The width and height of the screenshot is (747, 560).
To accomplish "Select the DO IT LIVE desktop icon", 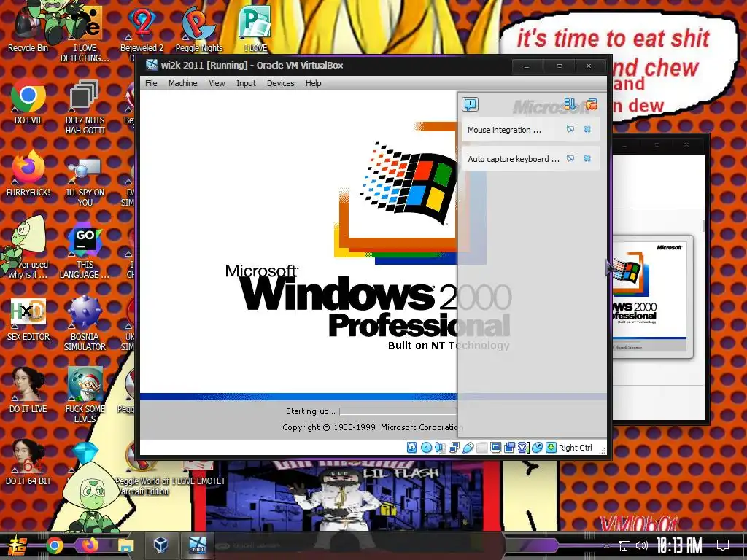I will 28,389.
